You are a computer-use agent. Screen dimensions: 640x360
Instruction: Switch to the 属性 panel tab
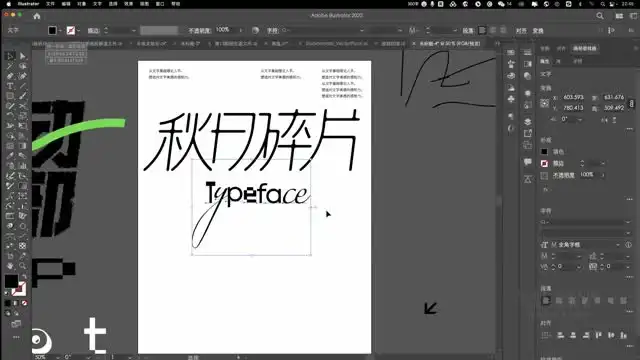tap(545, 61)
